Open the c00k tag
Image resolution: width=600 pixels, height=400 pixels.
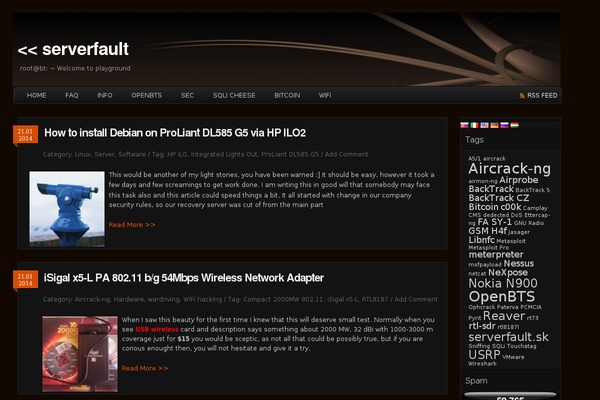coord(511,207)
